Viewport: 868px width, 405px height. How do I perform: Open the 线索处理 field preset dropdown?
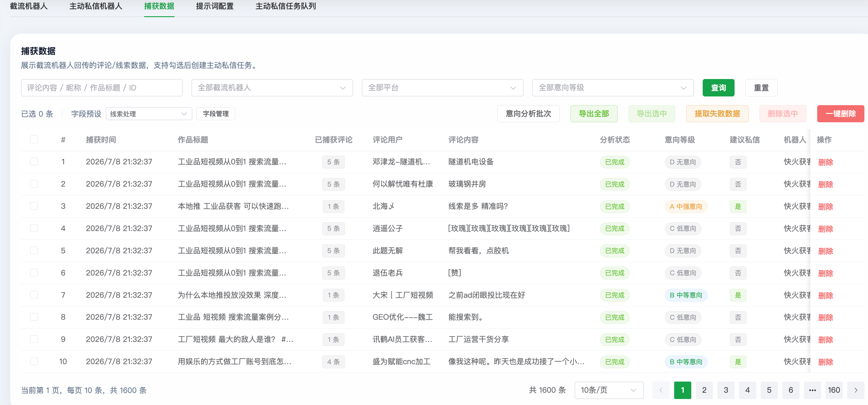tap(149, 114)
